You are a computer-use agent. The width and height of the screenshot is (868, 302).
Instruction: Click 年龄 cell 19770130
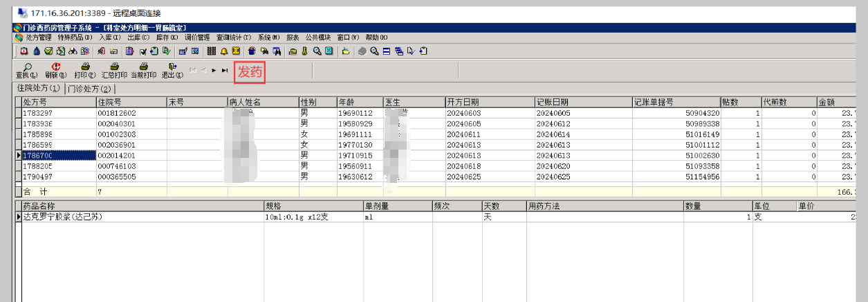tap(360, 145)
